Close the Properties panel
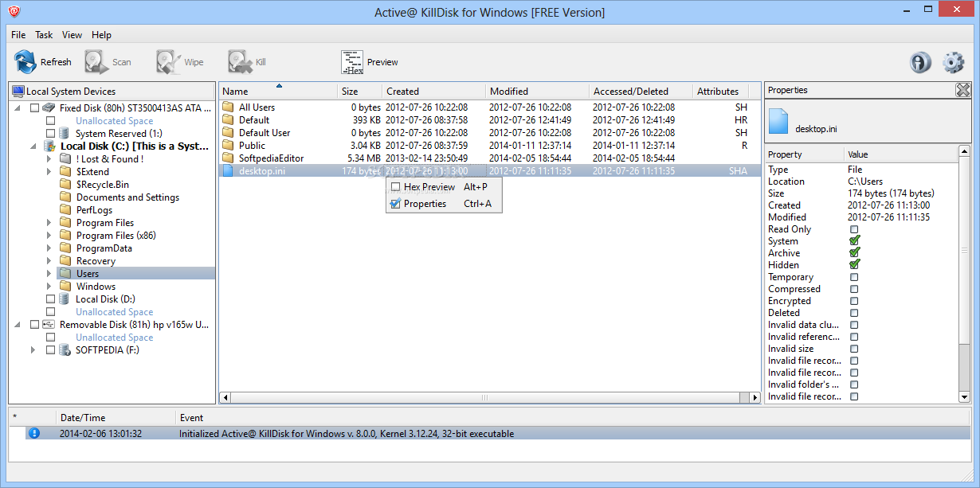The width and height of the screenshot is (980, 488). click(963, 90)
